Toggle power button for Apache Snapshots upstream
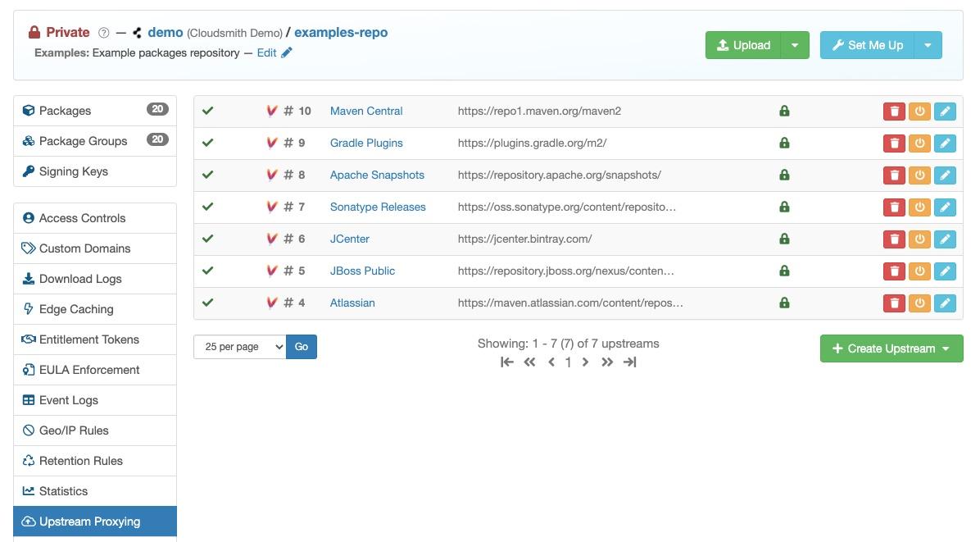This screenshot has width=980, height=542. pos(919,175)
